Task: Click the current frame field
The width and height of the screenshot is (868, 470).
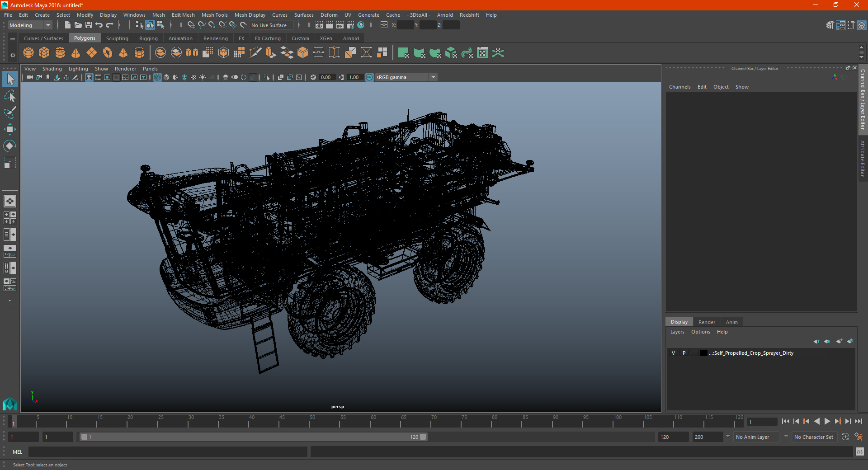Action: tap(762, 422)
